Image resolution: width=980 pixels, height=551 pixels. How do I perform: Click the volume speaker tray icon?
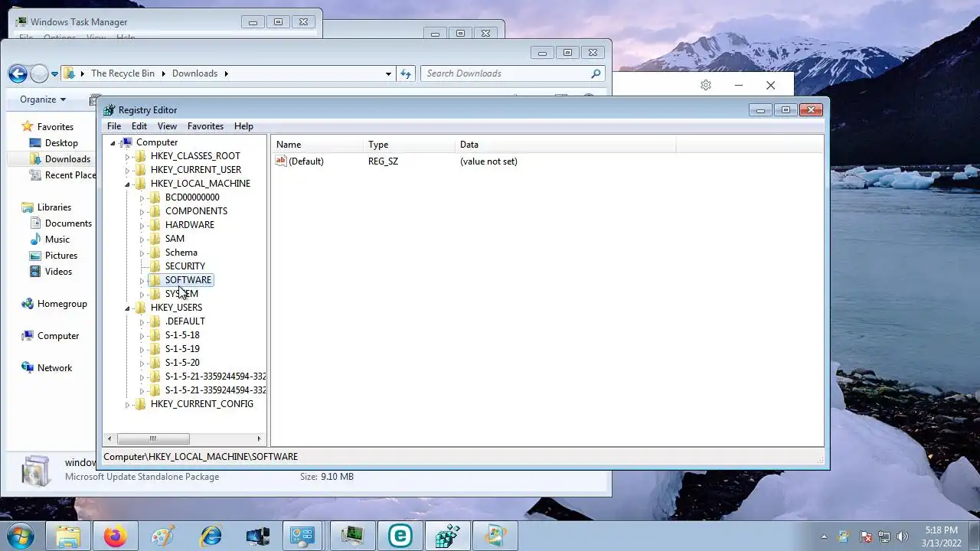[903, 536]
